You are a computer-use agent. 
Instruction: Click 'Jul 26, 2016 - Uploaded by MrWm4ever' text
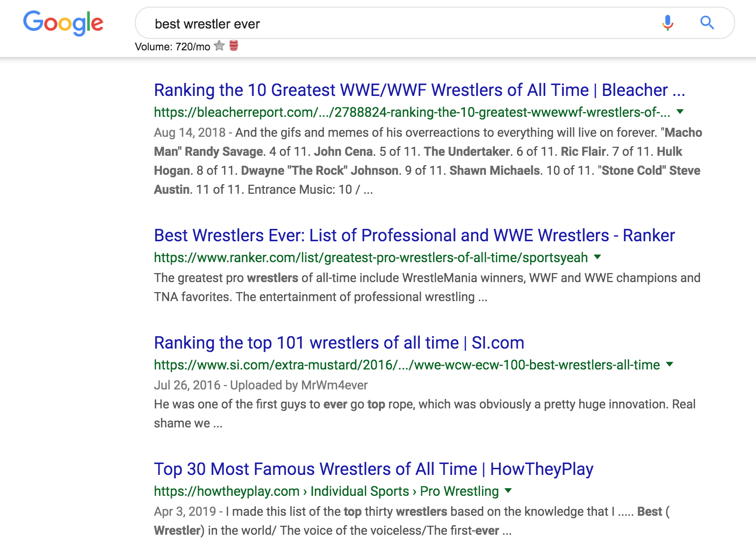261,385
